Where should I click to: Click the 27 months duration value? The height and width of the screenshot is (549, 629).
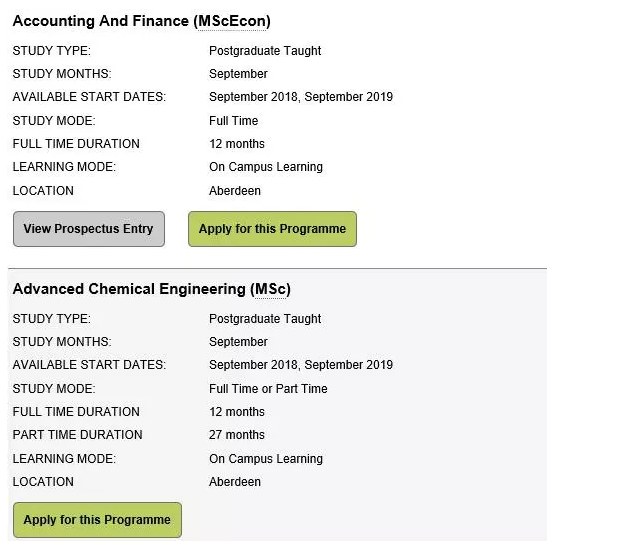pos(237,435)
